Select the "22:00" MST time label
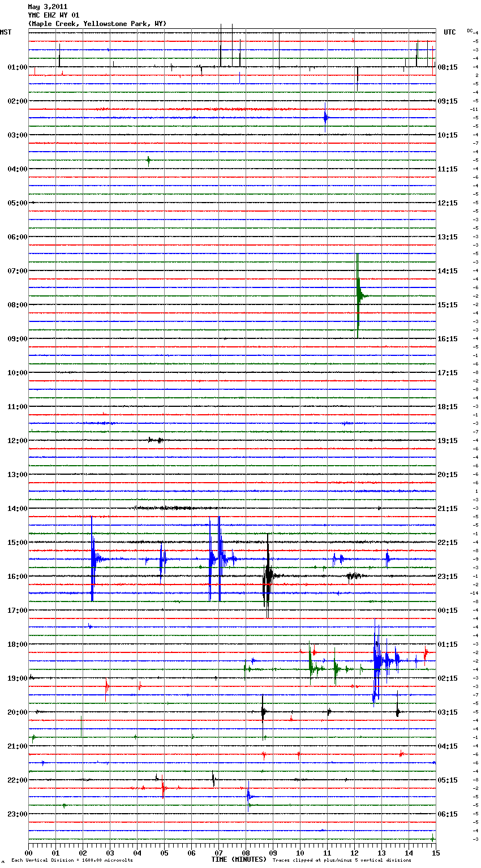Viewport: 481px width, 868px height. coord(18,780)
